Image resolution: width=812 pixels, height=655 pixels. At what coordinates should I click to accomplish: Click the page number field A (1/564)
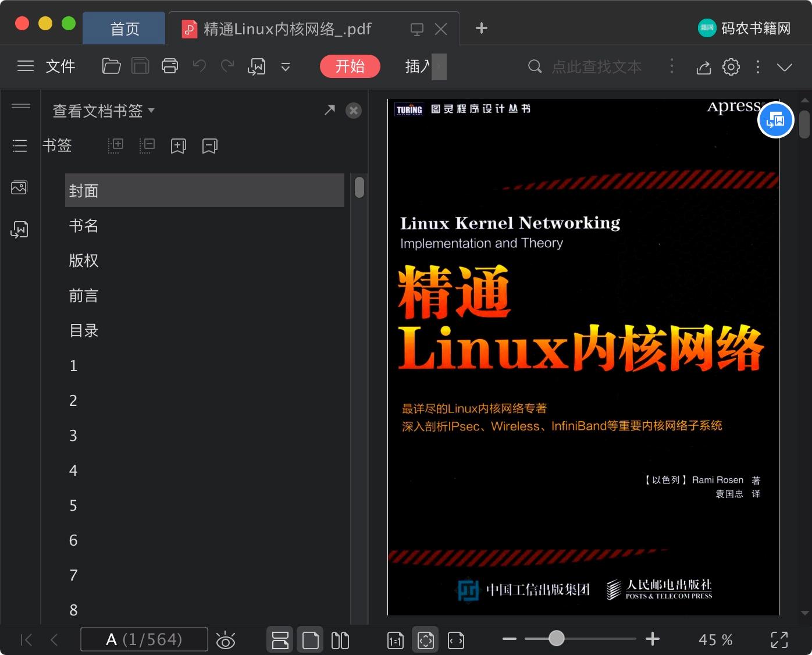tap(144, 640)
